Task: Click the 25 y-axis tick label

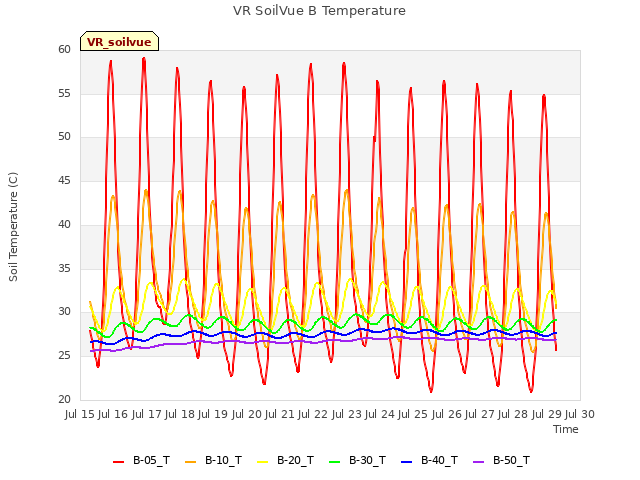Action: pyautogui.click(x=64, y=356)
